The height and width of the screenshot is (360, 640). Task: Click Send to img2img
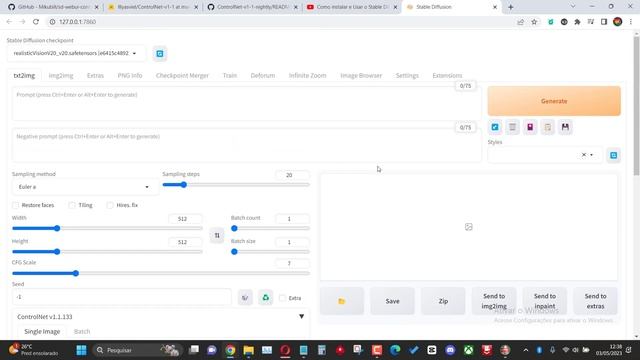click(494, 301)
